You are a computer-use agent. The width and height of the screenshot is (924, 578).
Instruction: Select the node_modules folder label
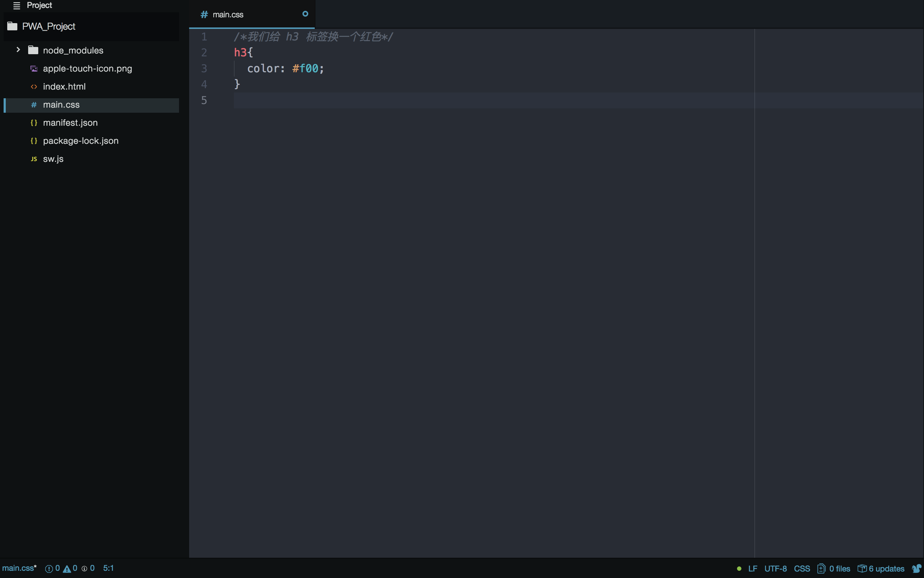(x=73, y=51)
